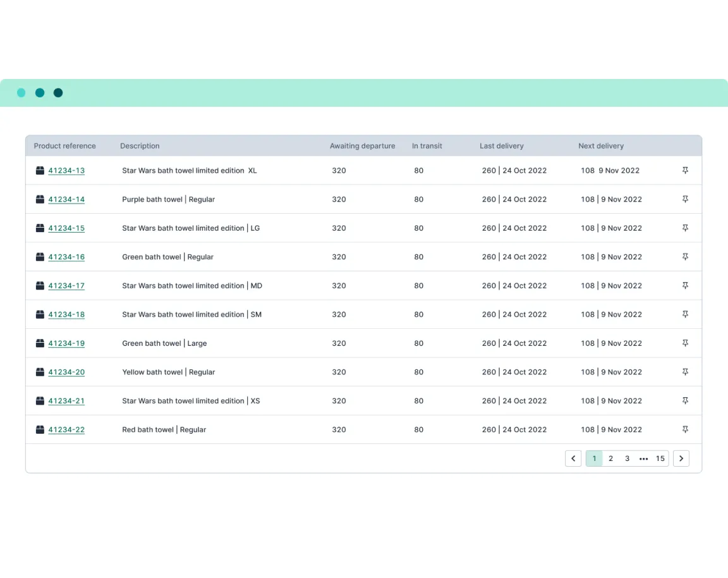The height and width of the screenshot is (578, 728).
Task: Select 'Star Wars bath towel limited edition | MD'
Action: click(192, 286)
